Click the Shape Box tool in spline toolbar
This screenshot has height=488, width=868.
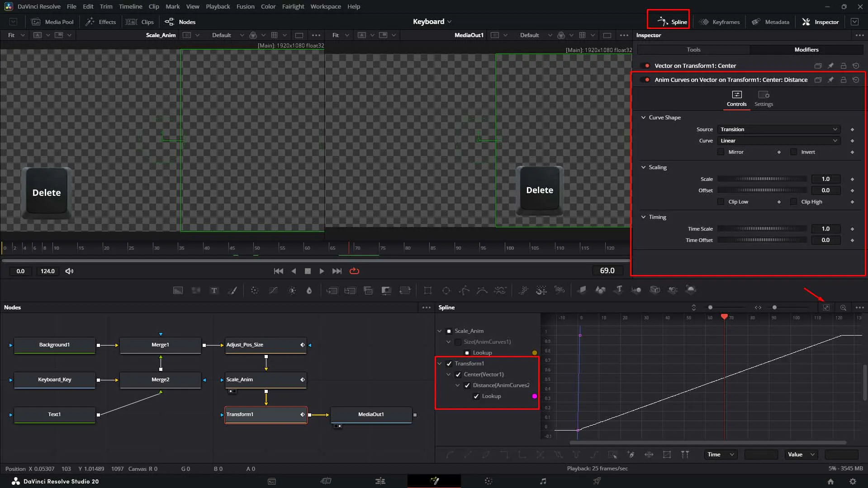[x=667, y=455]
